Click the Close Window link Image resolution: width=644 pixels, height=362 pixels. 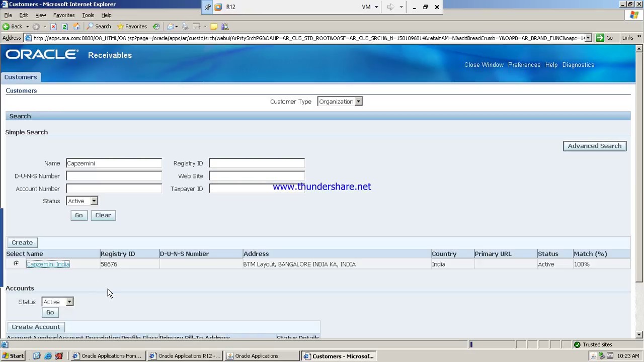click(484, 65)
